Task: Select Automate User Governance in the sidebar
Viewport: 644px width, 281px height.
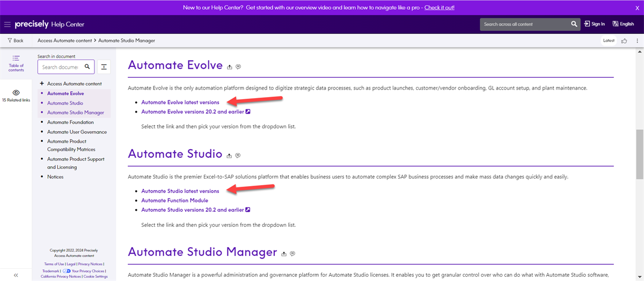Action: [77, 132]
